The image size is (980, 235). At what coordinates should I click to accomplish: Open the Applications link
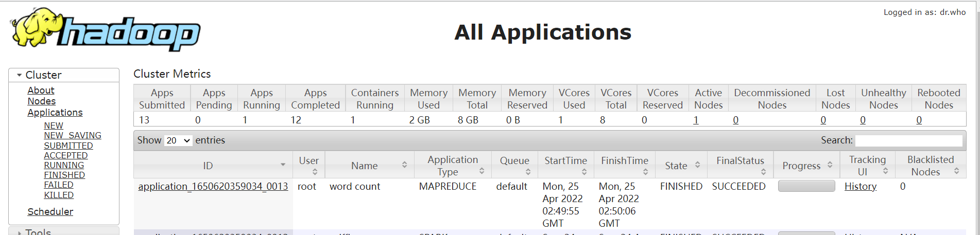point(55,113)
